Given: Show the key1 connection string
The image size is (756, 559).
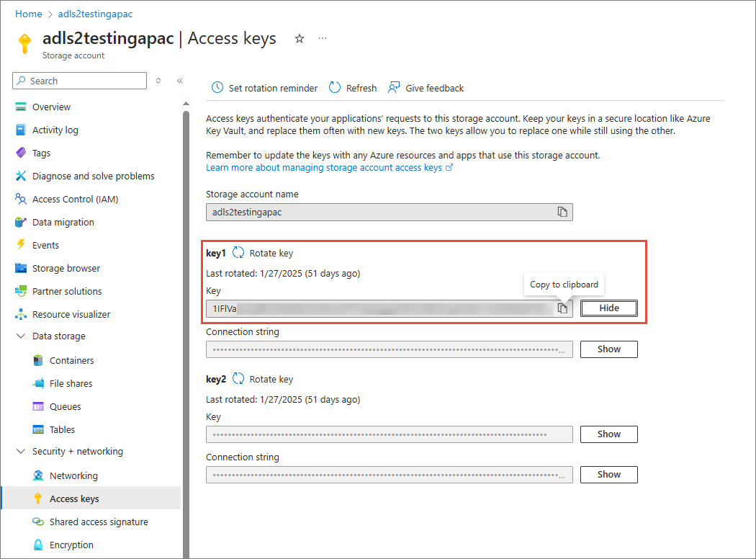Looking at the screenshot, I should [609, 349].
